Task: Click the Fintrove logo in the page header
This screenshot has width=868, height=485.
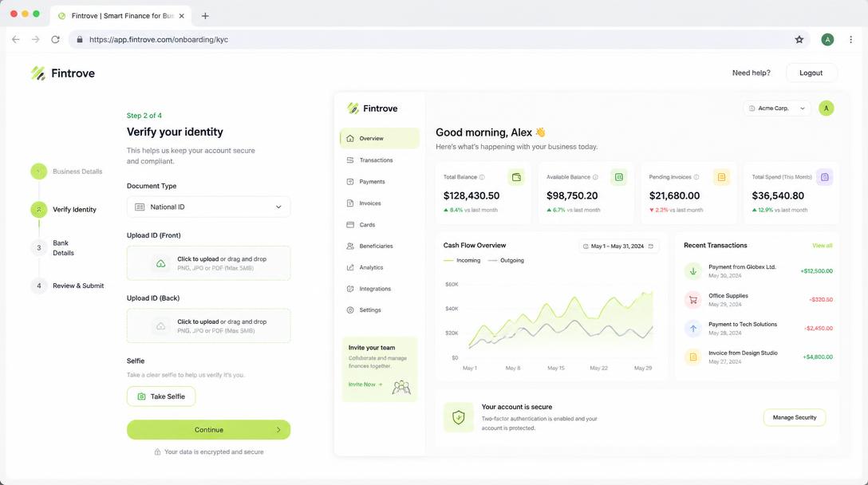Action: [62, 73]
